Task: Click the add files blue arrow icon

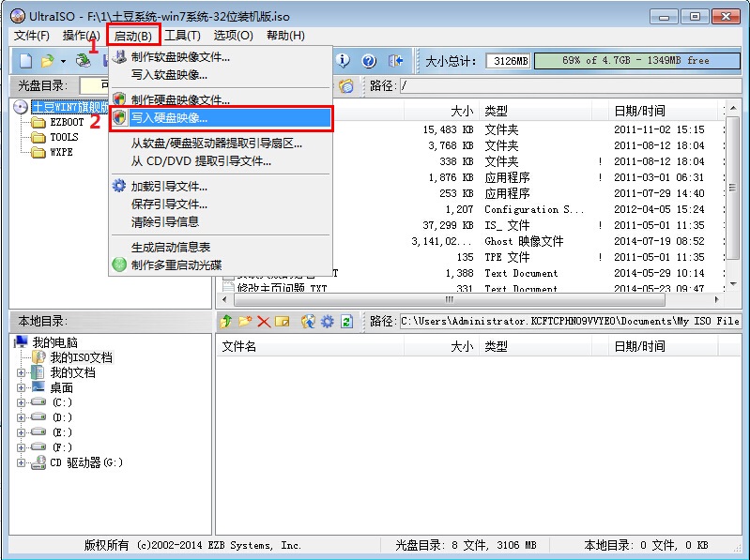Action: [308, 321]
